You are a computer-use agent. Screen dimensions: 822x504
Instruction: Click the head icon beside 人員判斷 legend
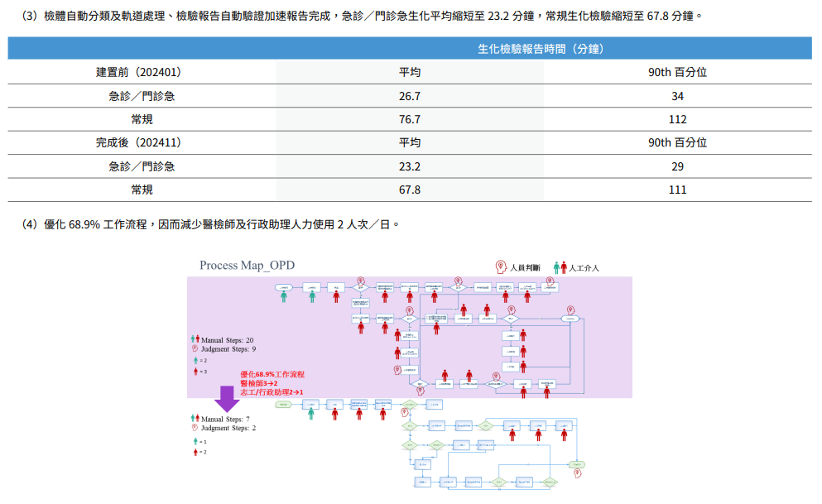click(x=501, y=267)
